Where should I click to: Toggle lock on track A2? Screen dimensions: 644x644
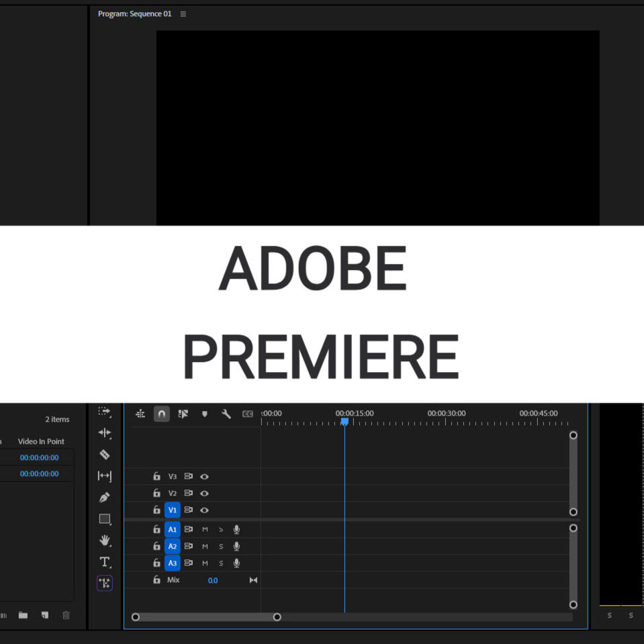tap(156, 546)
